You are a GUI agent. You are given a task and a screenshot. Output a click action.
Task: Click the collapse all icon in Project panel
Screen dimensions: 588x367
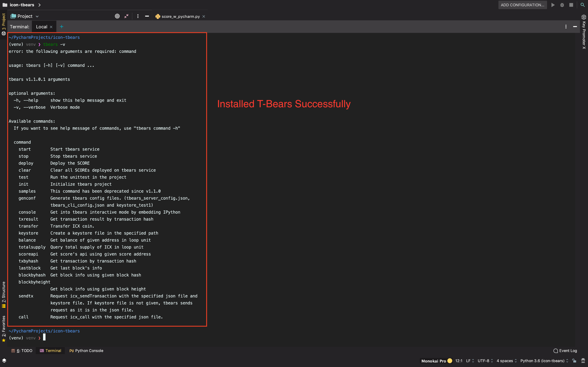tap(126, 16)
